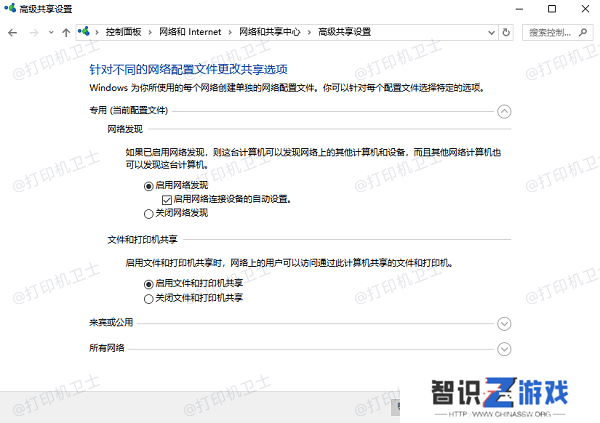The height and width of the screenshot is (423, 600).
Task: Select 启用网络发现 radio button
Action: click(x=148, y=186)
